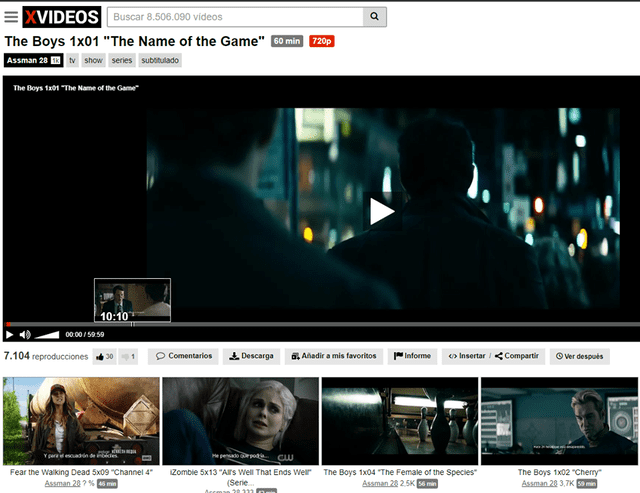
Task: Click the small play icon in the control bar
Action: coord(10,334)
